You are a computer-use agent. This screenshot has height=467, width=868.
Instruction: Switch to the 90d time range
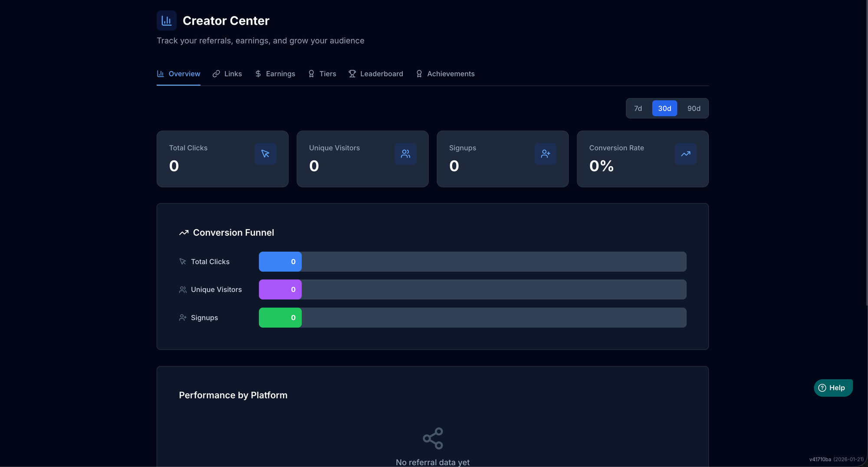[694, 109]
